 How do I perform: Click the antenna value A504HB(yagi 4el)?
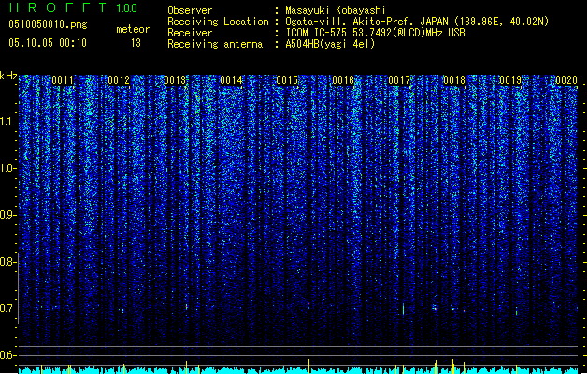330,44
